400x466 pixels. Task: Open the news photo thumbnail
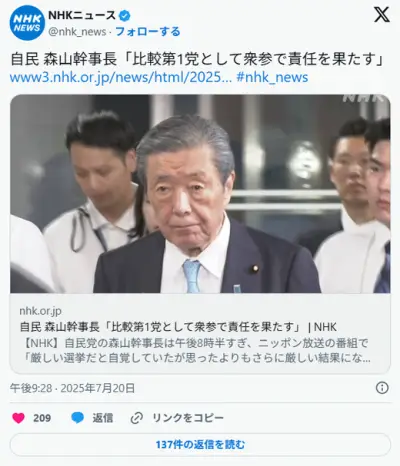coord(200,194)
